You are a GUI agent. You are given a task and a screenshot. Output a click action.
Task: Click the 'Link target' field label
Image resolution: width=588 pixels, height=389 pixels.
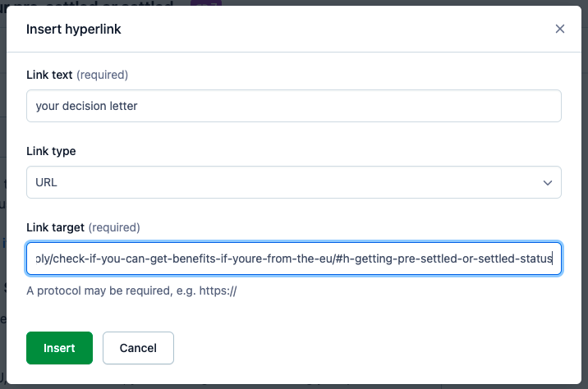(x=55, y=227)
